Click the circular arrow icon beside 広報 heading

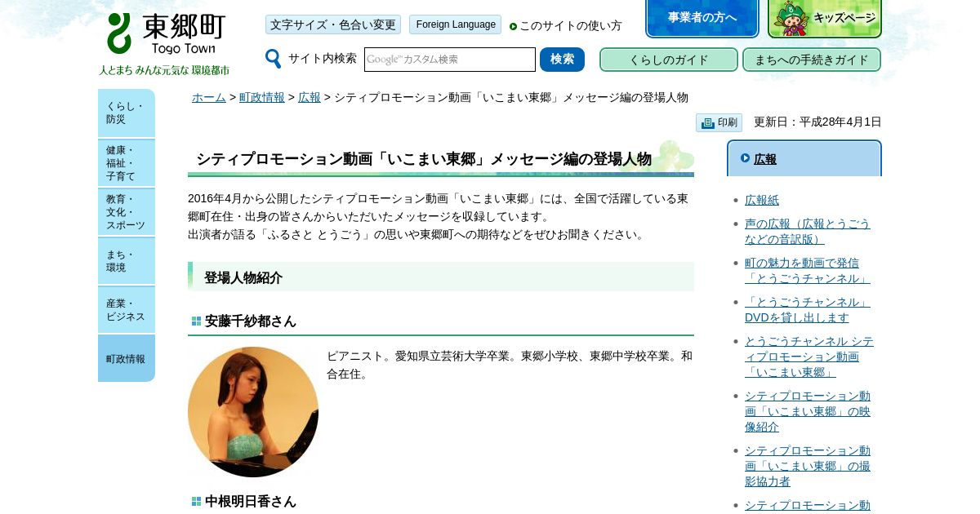click(745, 158)
